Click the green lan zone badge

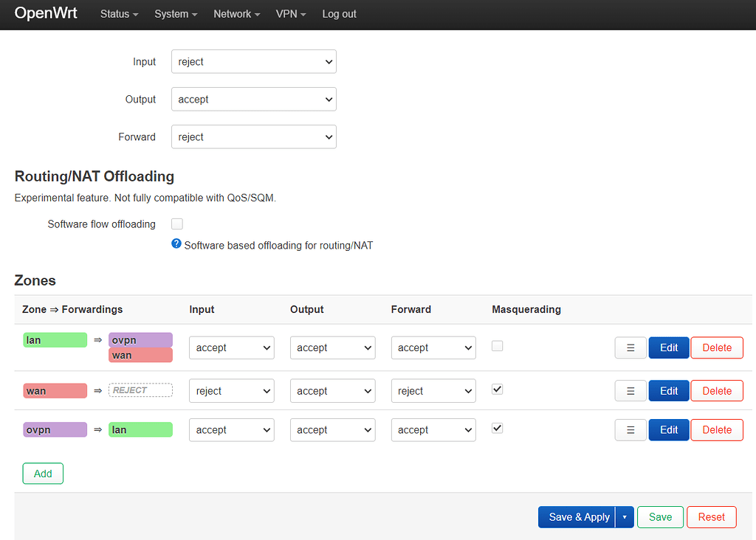(x=55, y=340)
